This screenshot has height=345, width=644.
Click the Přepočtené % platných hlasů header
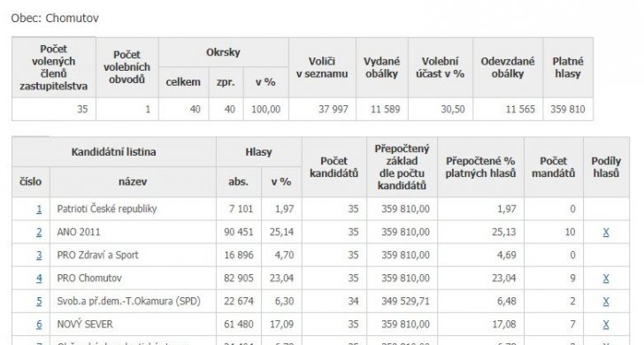tap(480, 167)
